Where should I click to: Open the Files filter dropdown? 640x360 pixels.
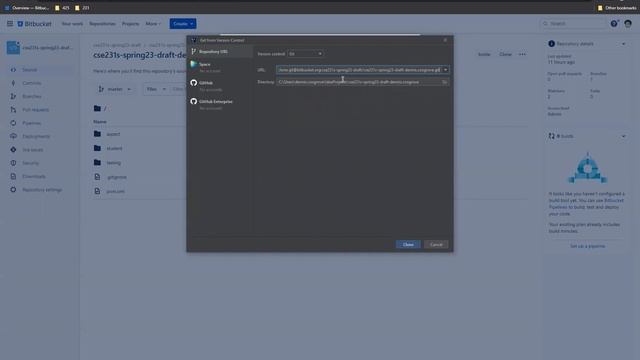click(x=156, y=89)
